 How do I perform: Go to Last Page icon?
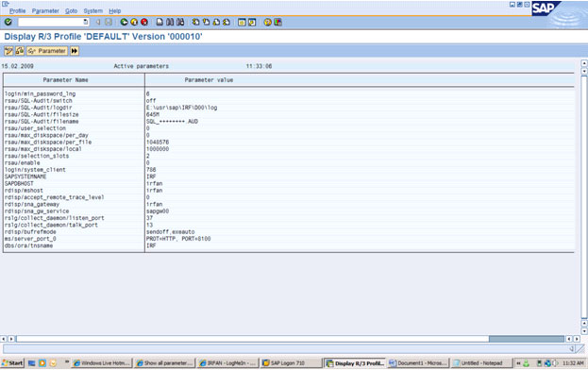tap(227, 22)
